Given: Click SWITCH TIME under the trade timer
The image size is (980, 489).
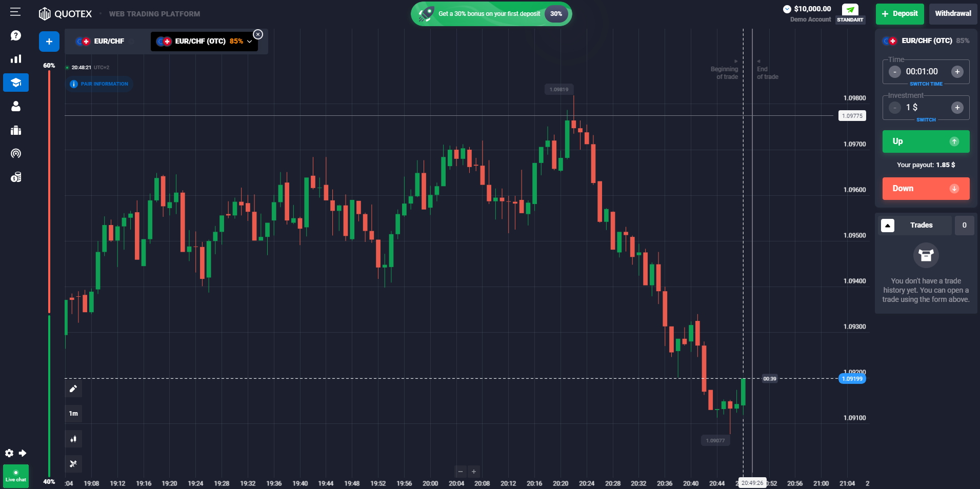Looking at the screenshot, I should (926, 84).
